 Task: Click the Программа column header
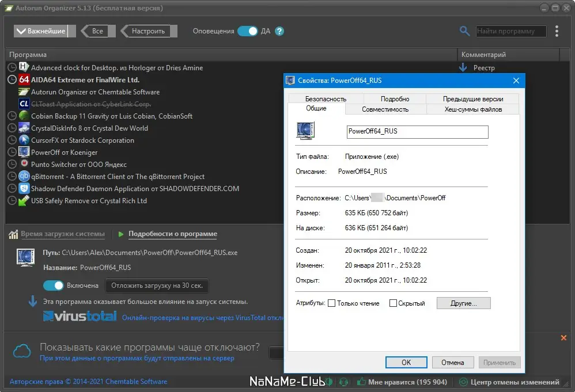tap(231, 55)
